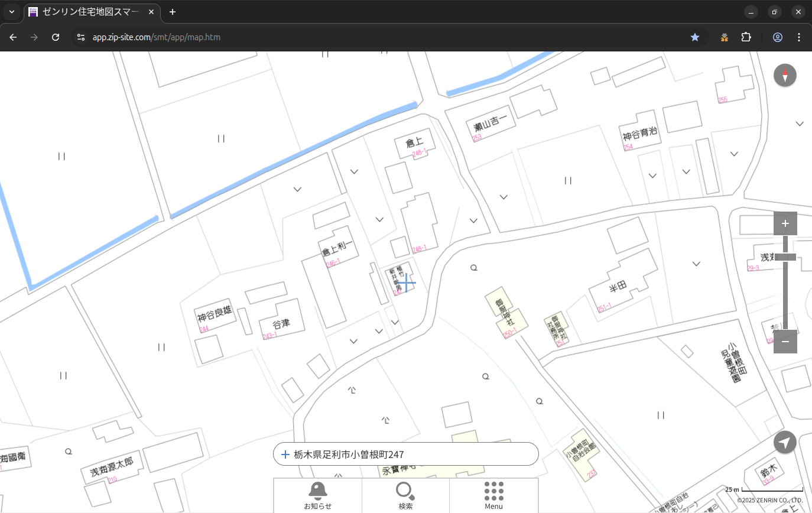The image size is (812, 513).
Task: Open the Chrome three-dot menu
Action: click(x=799, y=37)
